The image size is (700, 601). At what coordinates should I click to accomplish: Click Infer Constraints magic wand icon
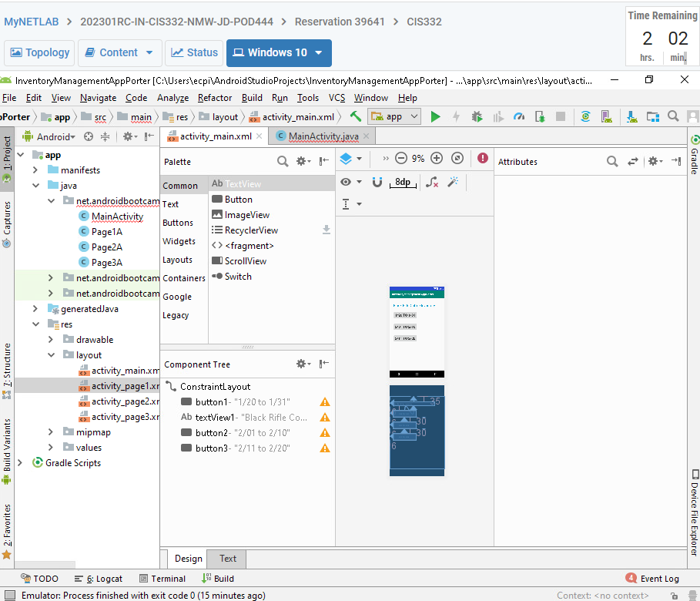tap(453, 182)
